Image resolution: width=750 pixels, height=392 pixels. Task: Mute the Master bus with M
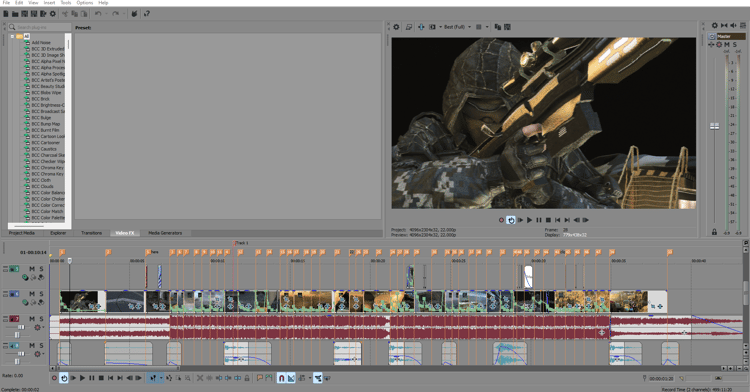(x=727, y=44)
